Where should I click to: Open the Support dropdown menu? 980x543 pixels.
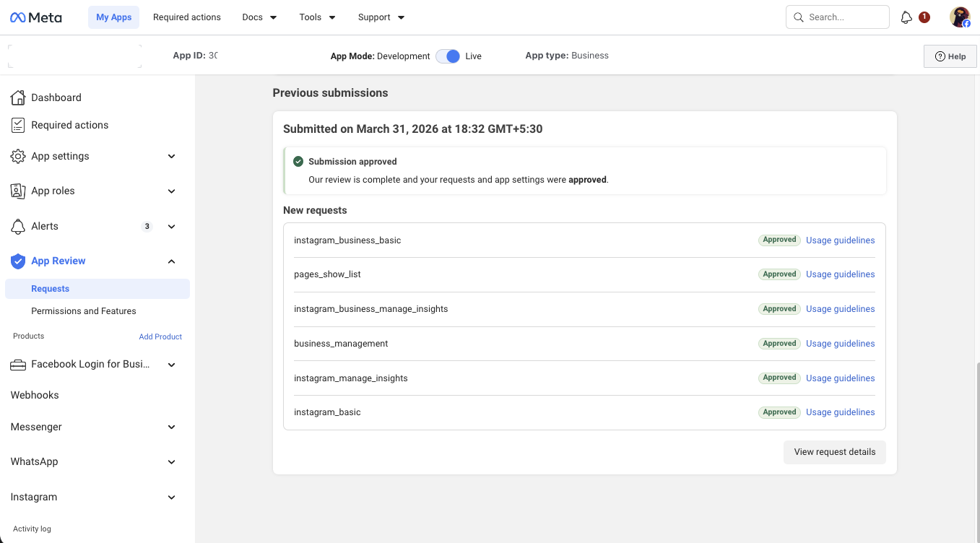(x=381, y=17)
